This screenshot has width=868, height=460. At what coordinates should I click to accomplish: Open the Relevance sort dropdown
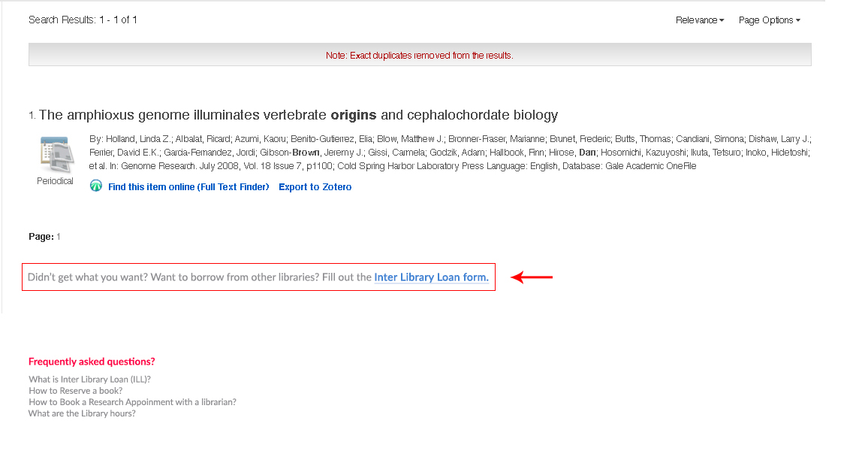point(699,20)
